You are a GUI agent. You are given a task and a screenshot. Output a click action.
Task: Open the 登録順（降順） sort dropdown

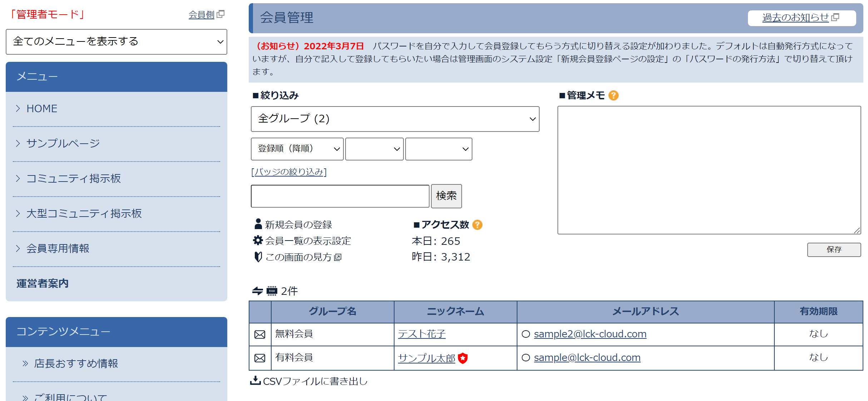297,149
